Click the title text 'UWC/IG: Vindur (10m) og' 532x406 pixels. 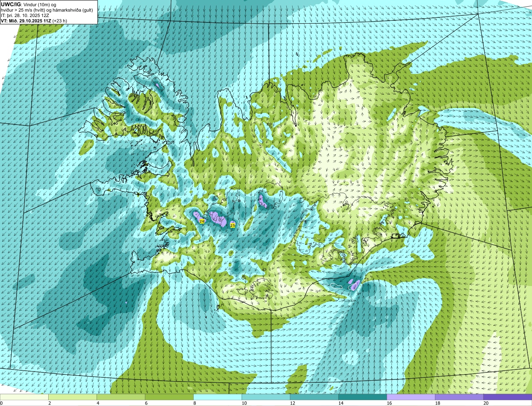28,4
